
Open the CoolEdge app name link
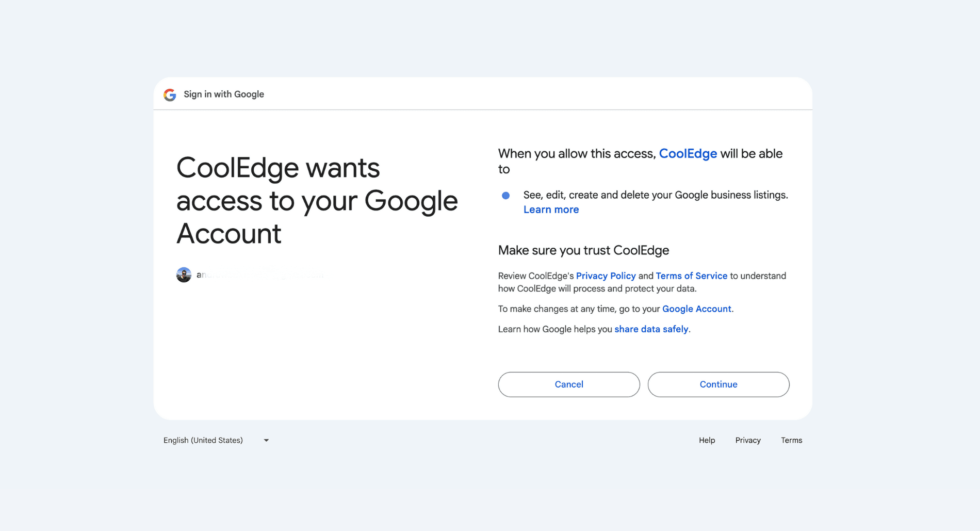[x=688, y=154]
